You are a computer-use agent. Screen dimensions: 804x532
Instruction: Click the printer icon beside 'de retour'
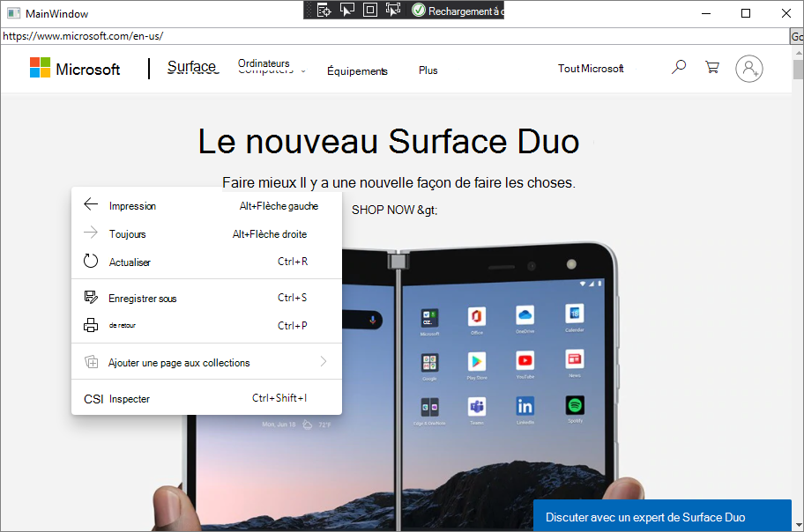(91, 325)
